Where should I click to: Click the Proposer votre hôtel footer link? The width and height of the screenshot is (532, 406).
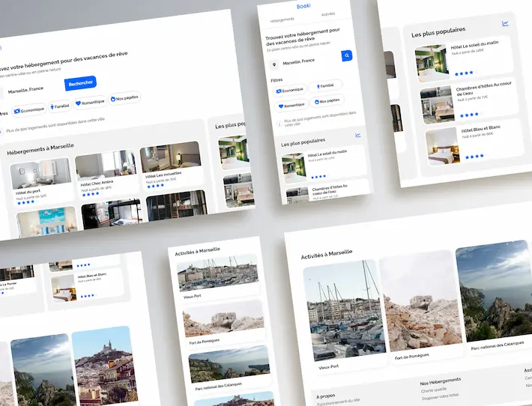[440, 396]
